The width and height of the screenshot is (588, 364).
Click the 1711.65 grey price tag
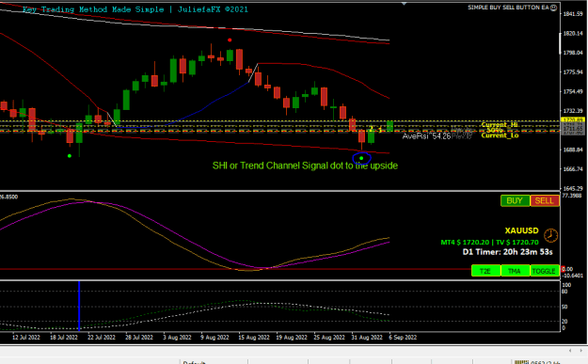(573, 129)
